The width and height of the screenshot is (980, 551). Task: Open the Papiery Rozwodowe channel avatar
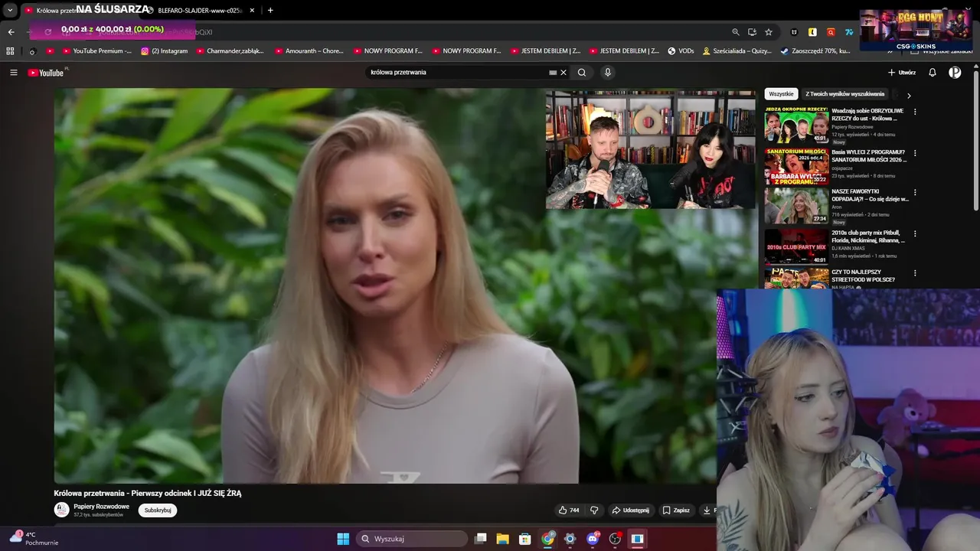coord(61,510)
